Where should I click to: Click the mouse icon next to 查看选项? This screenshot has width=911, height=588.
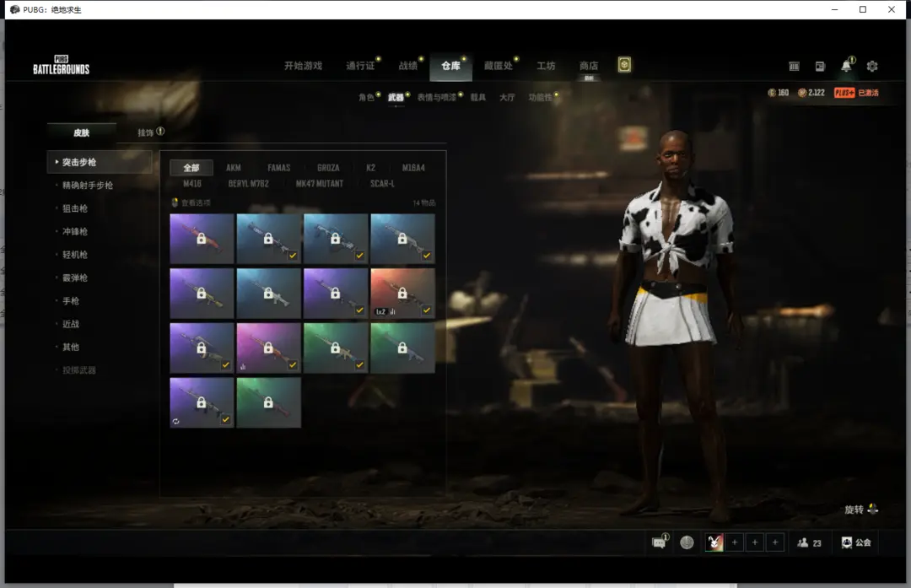(x=175, y=202)
